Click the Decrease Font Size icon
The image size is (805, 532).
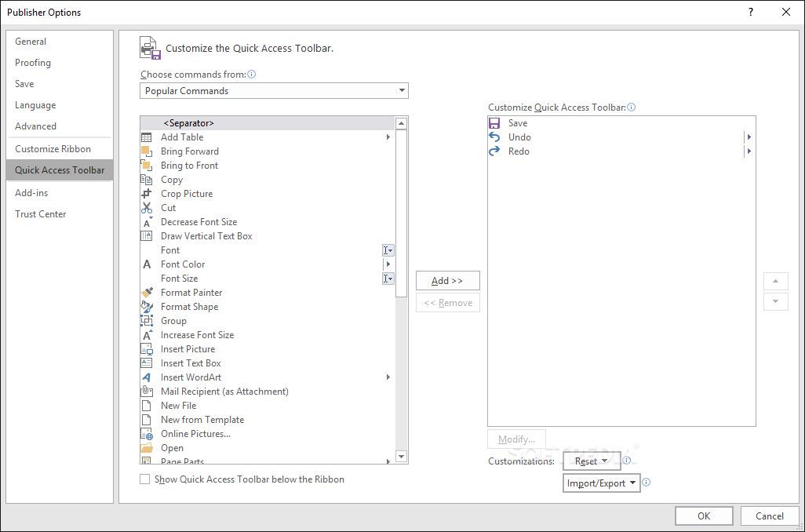click(x=146, y=222)
